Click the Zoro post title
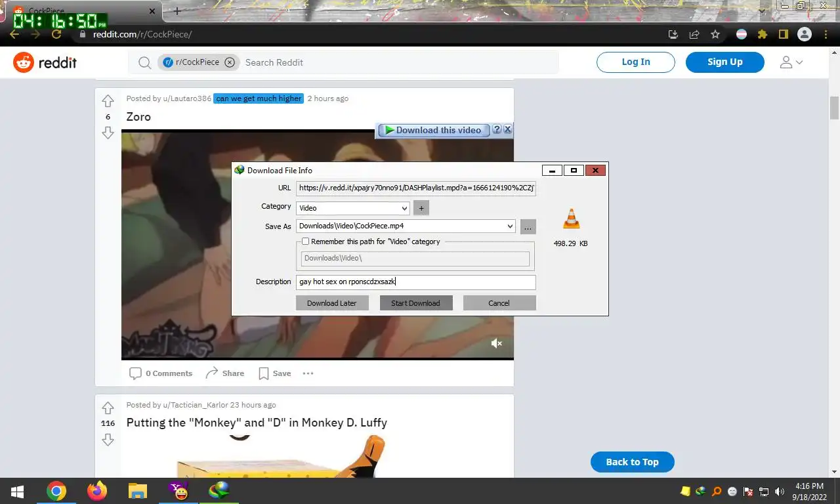This screenshot has height=504, width=840. coord(138,117)
